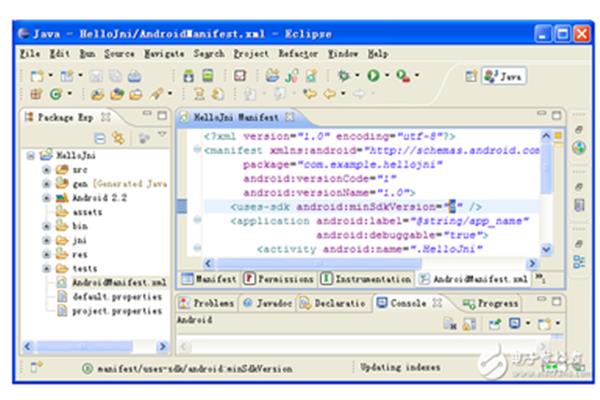Click the green Run button
This screenshot has height=400, width=600.
(373, 75)
